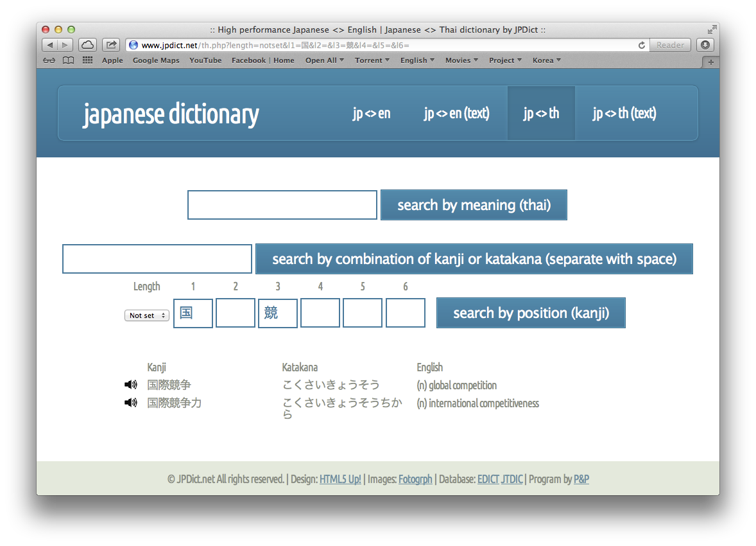Expand the Project bookmarks folder
The image size is (756, 546).
[505, 60]
